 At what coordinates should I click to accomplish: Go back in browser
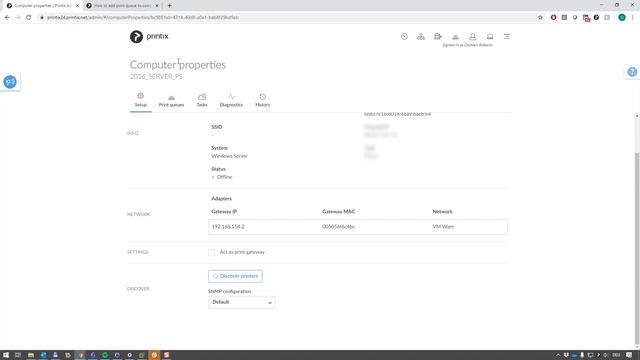pos(7,18)
